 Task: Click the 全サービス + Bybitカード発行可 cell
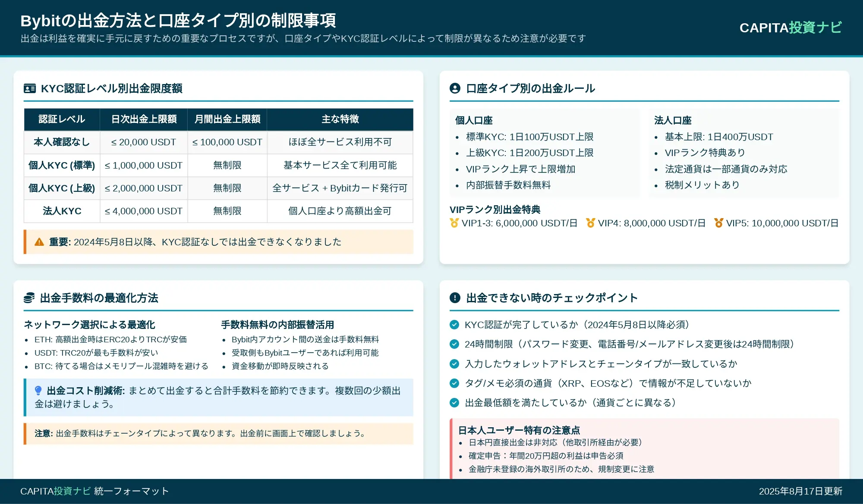coord(340,188)
